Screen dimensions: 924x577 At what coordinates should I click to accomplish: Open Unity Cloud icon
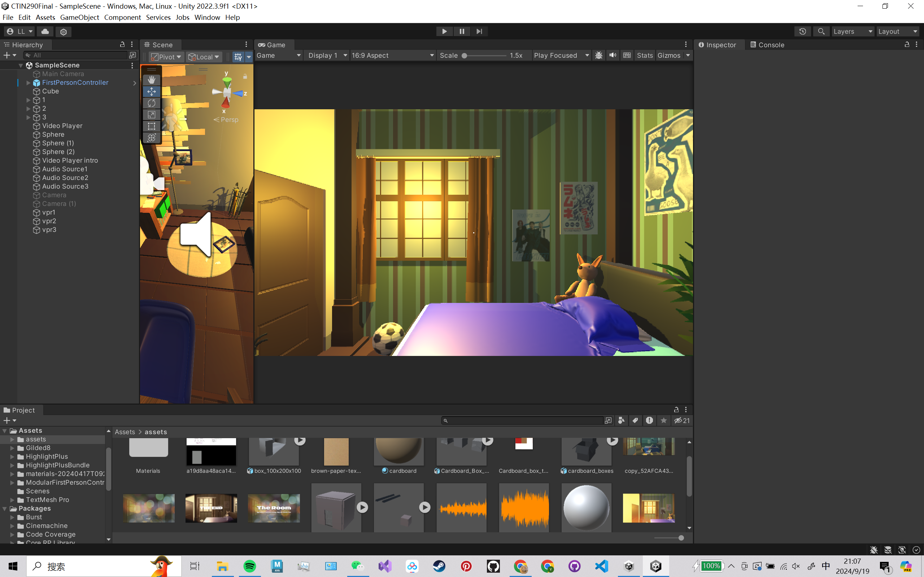pyautogui.click(x=45, y=31)
